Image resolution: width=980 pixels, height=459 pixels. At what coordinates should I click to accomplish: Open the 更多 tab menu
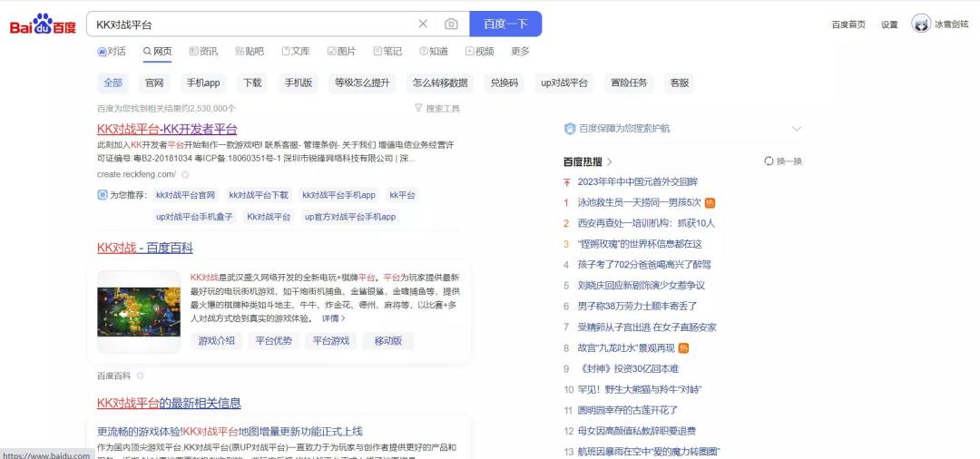(x=520, y=51)
